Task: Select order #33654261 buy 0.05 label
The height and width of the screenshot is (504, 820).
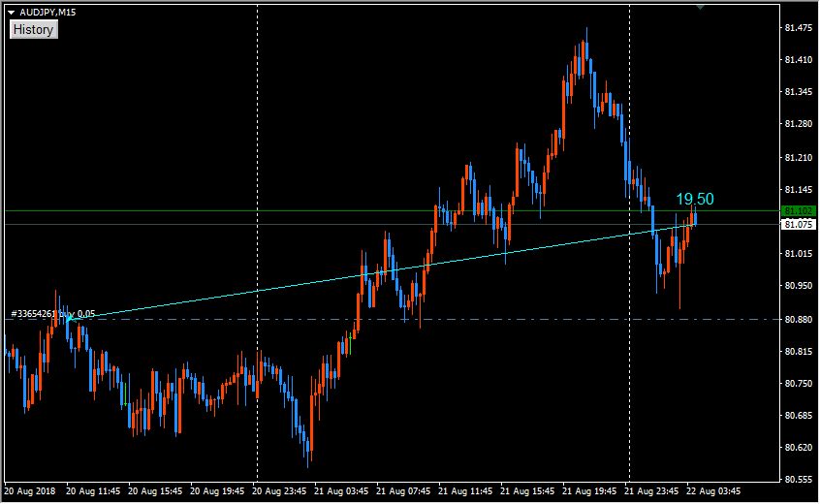Action: 52,314
